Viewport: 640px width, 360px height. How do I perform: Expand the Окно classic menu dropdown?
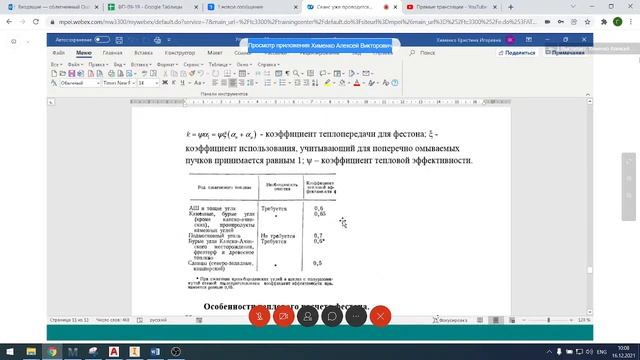(x=244, y=64)
